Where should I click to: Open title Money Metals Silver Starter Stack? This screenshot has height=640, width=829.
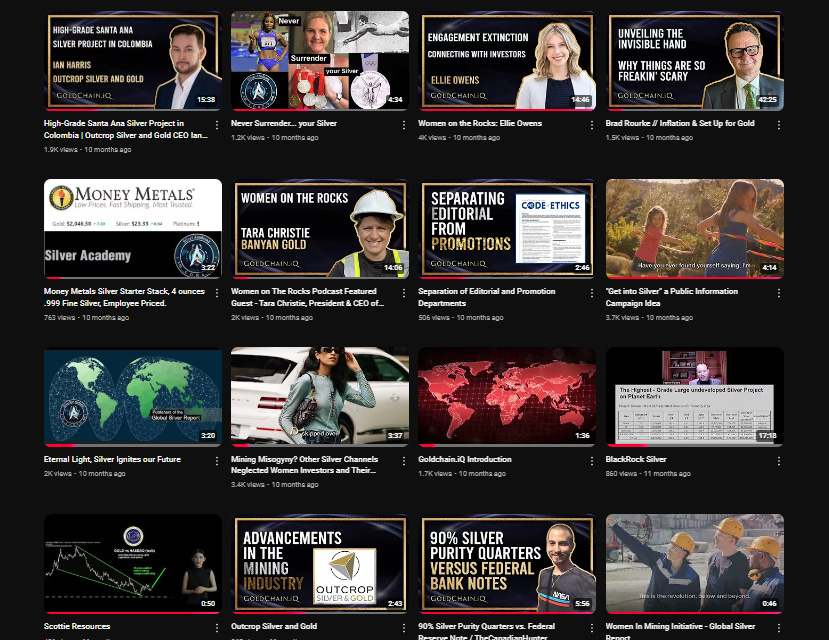tap(124, 297)
